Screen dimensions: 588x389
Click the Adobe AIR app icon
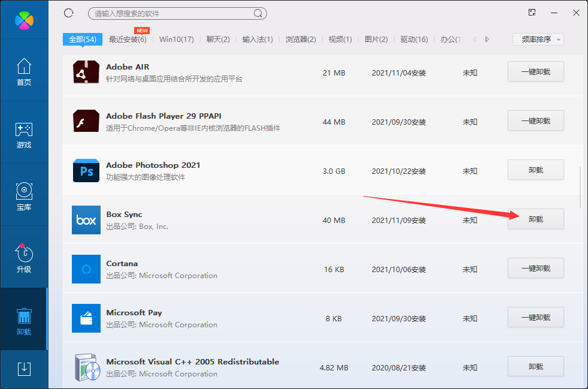click(86, 72)
